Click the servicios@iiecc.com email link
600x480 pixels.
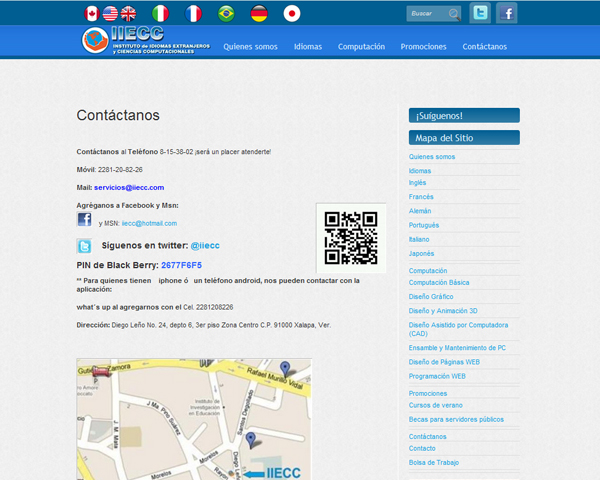pyautogui.click(x=129, y=187)
